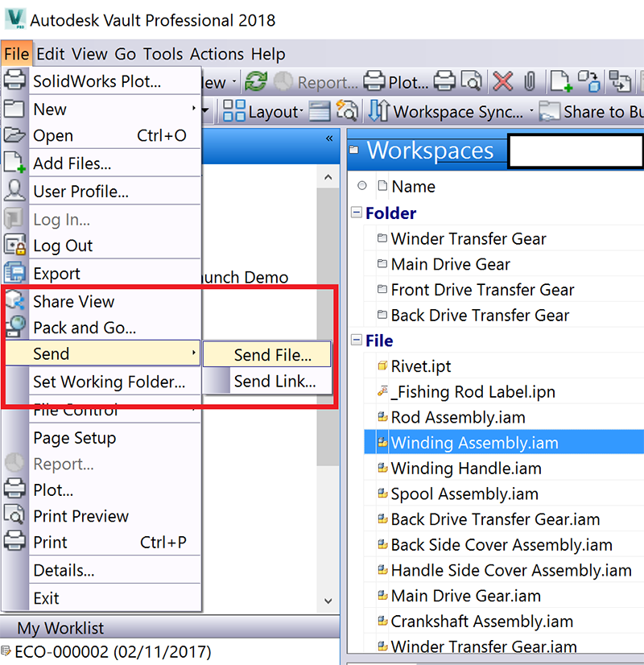Expand the New submenu arrow
644x665 pixels.
[194, 109]
